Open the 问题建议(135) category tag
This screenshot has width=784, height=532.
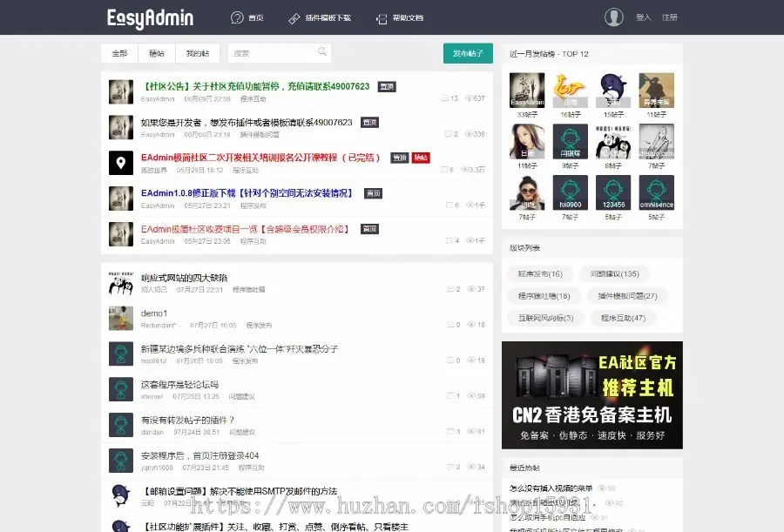coord(614,274)
